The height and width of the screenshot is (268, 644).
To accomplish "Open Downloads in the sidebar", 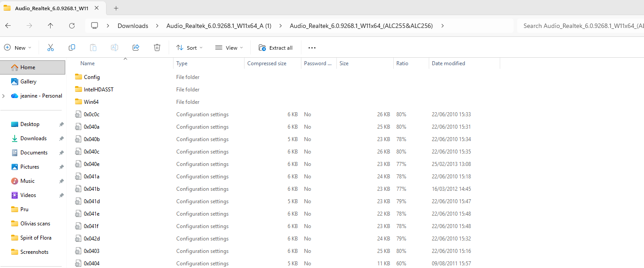I will coord(33,138).
